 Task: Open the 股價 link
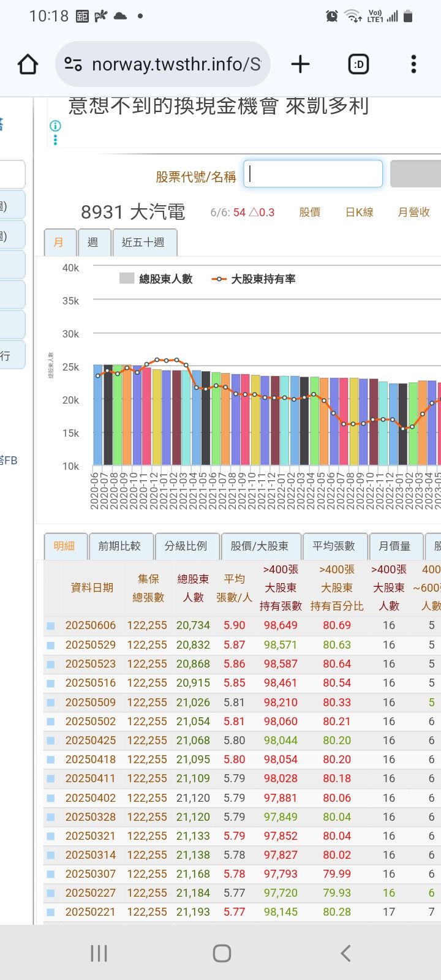pyautogui.click(x=309, y=213)
